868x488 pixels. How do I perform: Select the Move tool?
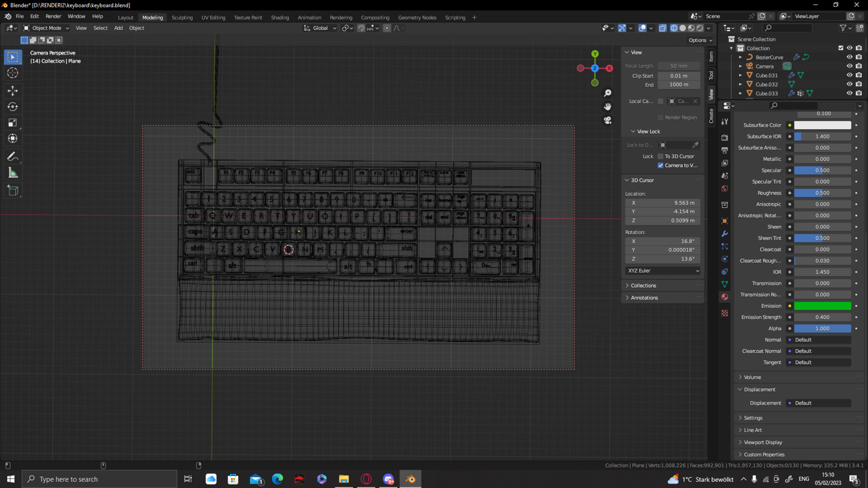13,90
